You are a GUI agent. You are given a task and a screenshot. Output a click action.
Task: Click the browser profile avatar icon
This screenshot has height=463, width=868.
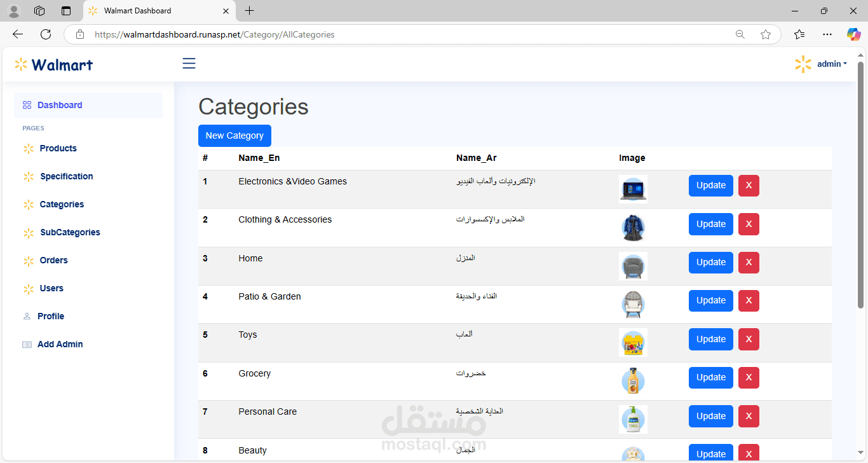click(x=13, y=11)
